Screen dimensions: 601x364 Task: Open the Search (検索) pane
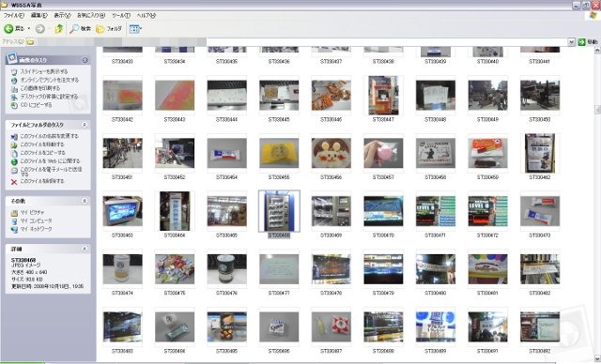tap(80, 29)
